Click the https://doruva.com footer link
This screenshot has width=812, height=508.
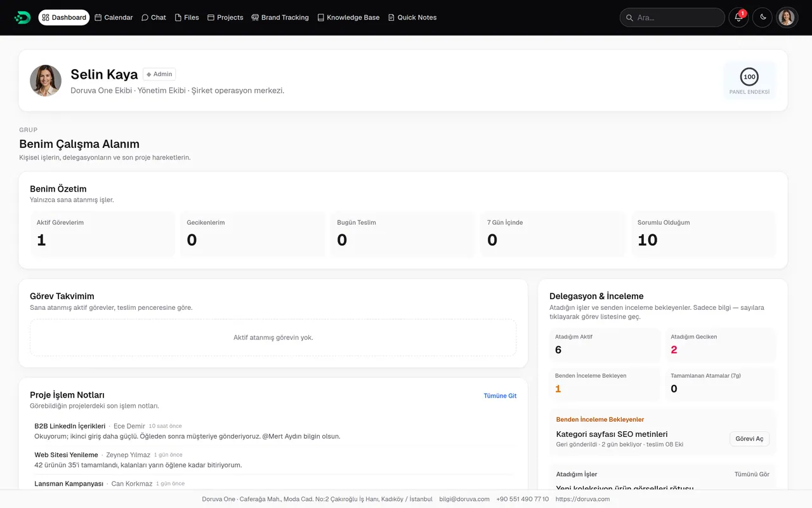tap(582, 499)
